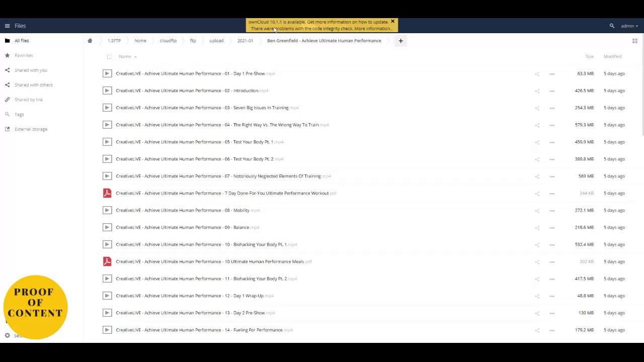The height and width of the screenshot is (362, 644).
Task: Open more actions for 04 - The Right Way
Action: 552,125
